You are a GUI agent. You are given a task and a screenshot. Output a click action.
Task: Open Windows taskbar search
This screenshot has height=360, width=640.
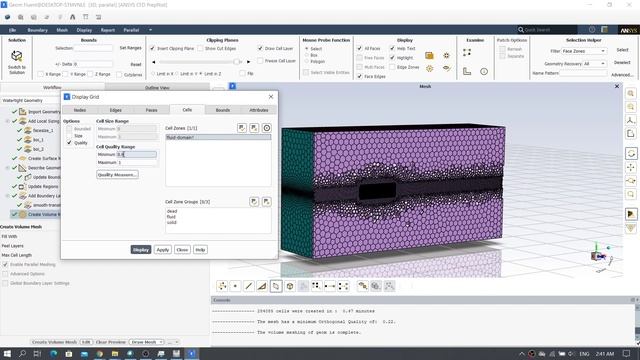[x=22, y=353]
